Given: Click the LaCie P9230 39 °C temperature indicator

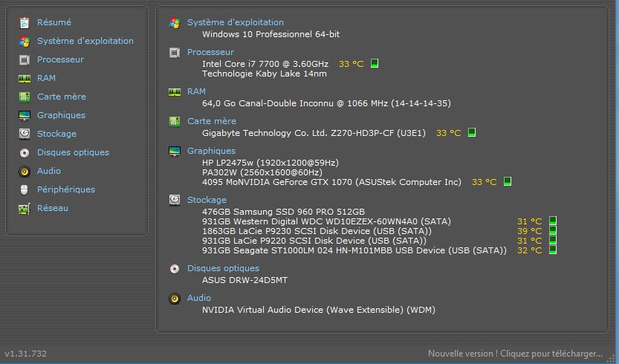Looking at the screenshot, I should pos(552,231).
